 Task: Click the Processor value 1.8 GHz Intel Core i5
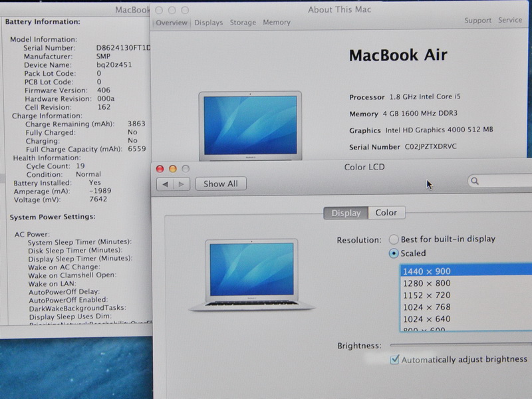coord(425,96)
